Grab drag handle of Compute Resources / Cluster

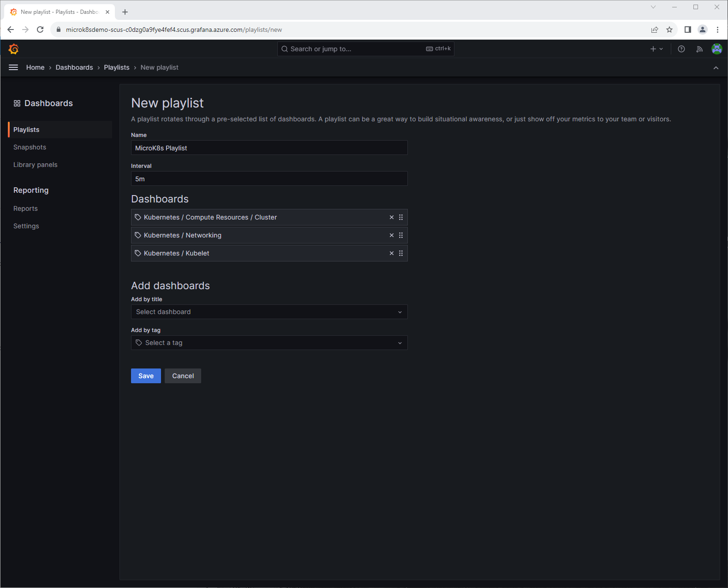401,217
